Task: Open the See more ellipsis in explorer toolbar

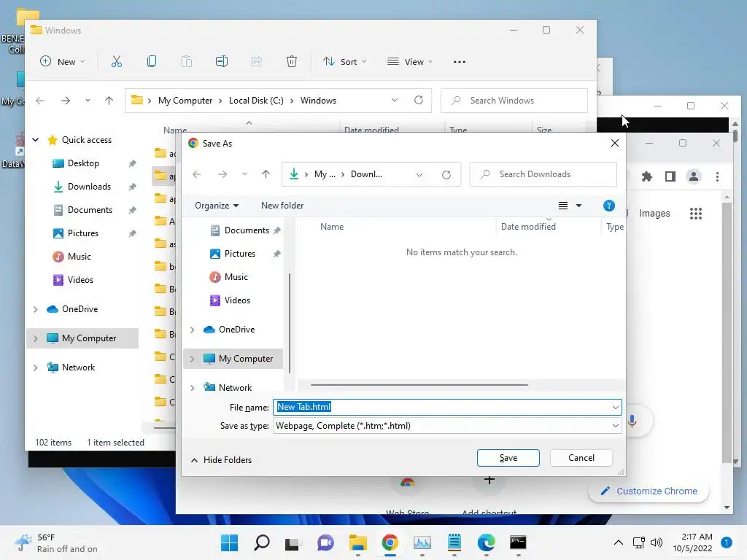Action: [460, 62]
